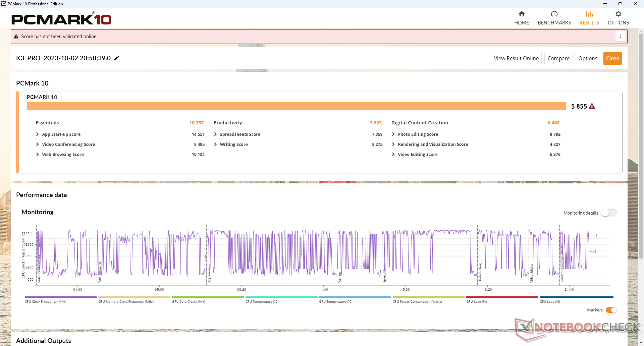The height and width of the screenshot is (346, 644).
Task: Toggle GPU Core Clock legend
Action: click(x=208, y=299)
